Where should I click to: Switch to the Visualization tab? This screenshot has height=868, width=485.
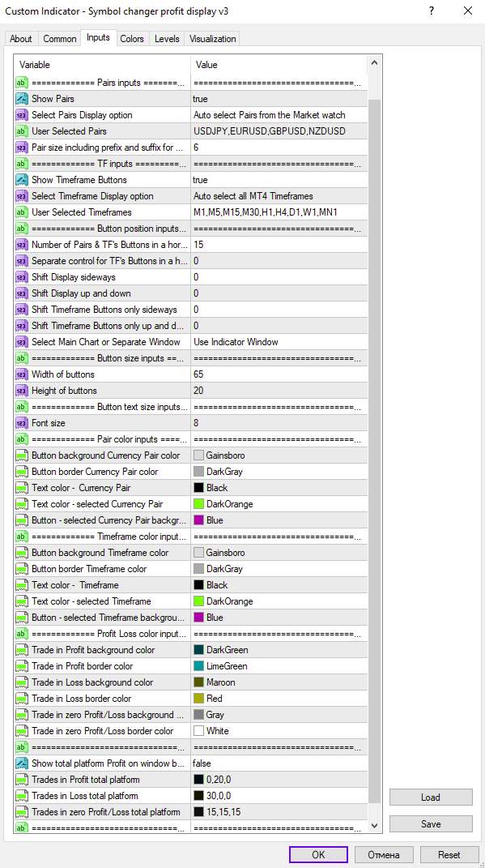point(213,39)
